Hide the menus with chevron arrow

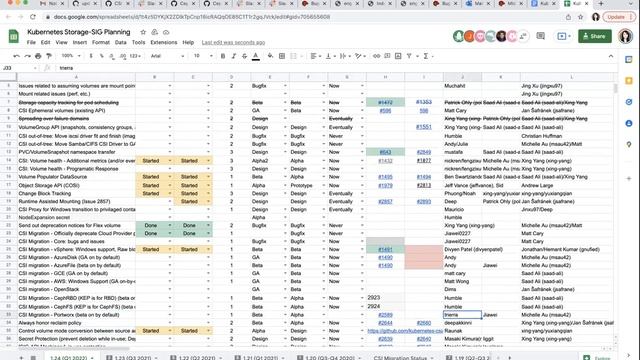611,56
